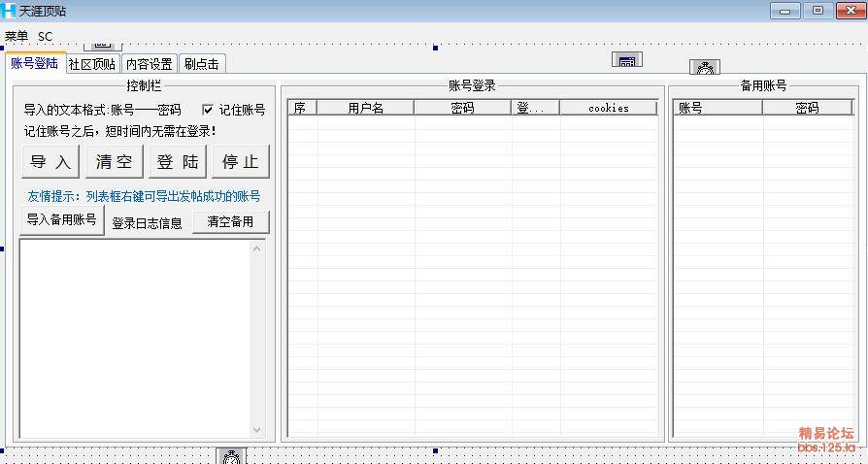Switch to the 社区顶贴 tab
This screenshot has width=868, height=464.
click(x=92, y=64)
